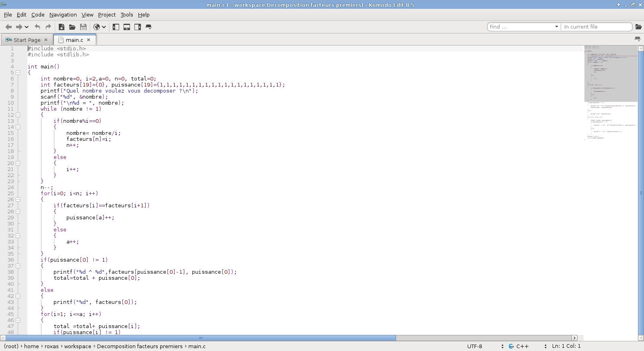The image size is (644, 351).
Task: Open the Find history dropdown arrow
Action: (557, 27)
